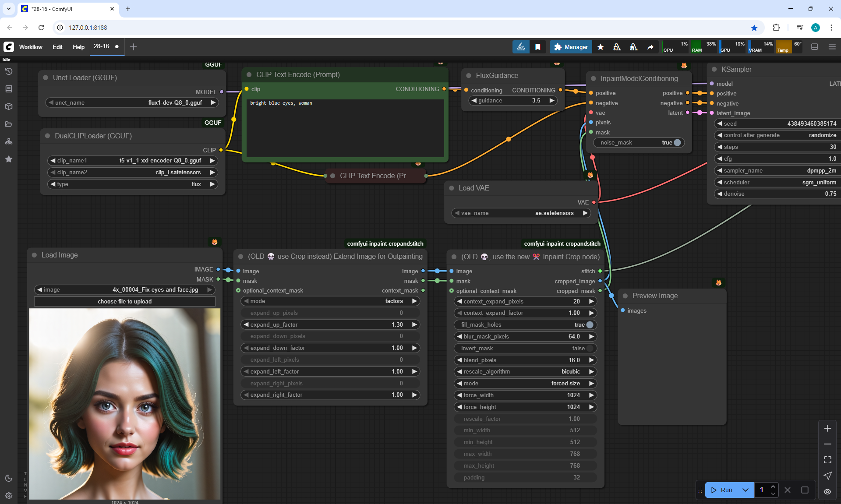This screenshot has width=841, height=504.
Task: Open the model library tree icon
Action: click(8, 141)
